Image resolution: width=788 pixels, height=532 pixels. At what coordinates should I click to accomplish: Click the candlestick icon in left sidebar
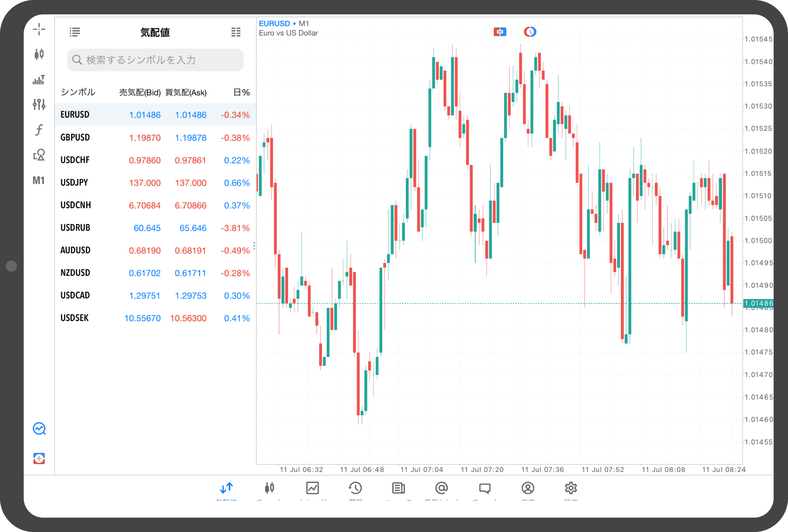tap(39, 54)
